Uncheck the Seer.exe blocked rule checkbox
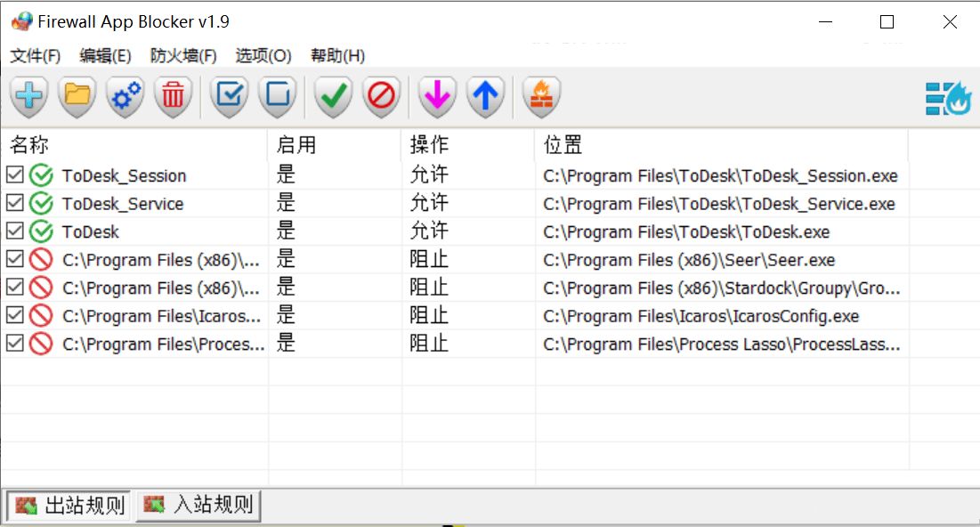Viewport: 980px width, 527px height. coord(15,259)
